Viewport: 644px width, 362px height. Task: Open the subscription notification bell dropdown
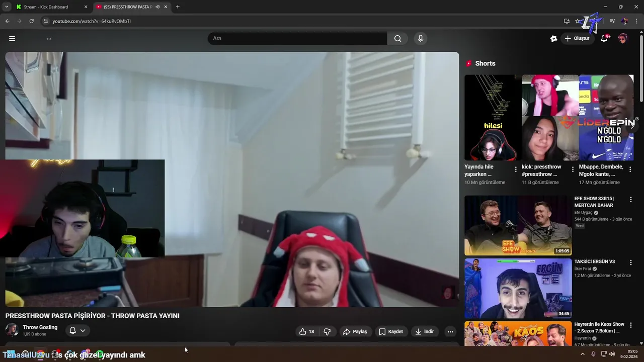pos(77,330)
